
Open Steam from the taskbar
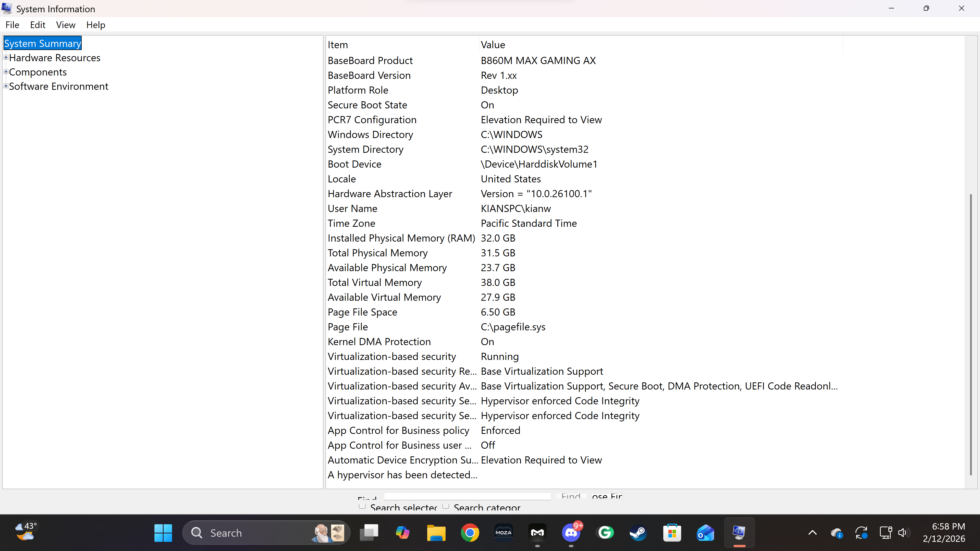(638, 533)
